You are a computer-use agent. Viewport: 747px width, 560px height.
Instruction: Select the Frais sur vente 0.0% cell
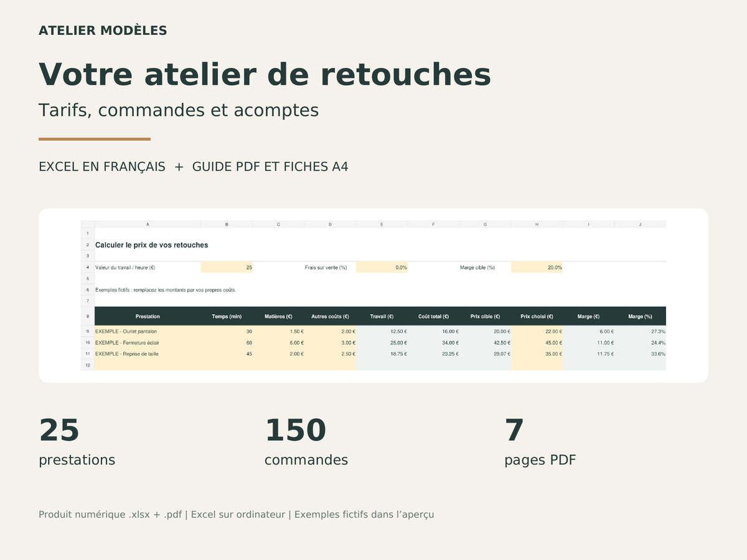coord(382,268)
